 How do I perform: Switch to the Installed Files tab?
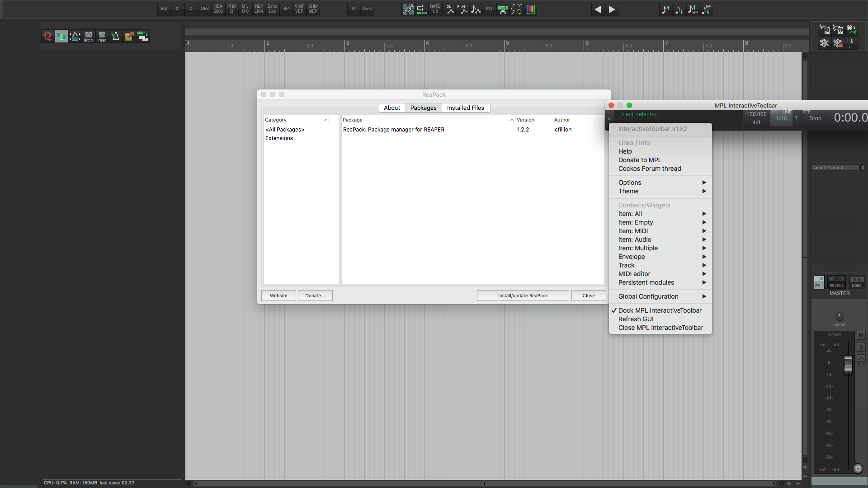click(465, 108)
